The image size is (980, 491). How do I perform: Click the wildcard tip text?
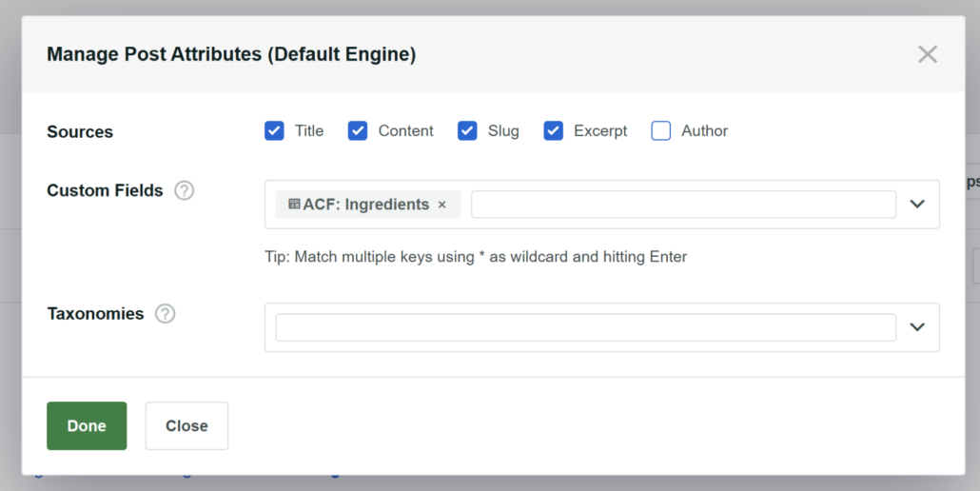pyautogui.click(x=476, y=257)
